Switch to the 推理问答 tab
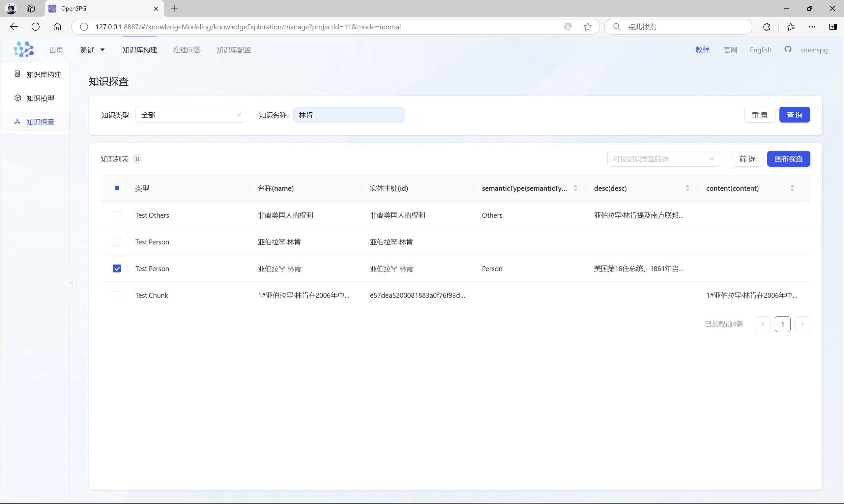The image size is (844, 504). (187, 50)
